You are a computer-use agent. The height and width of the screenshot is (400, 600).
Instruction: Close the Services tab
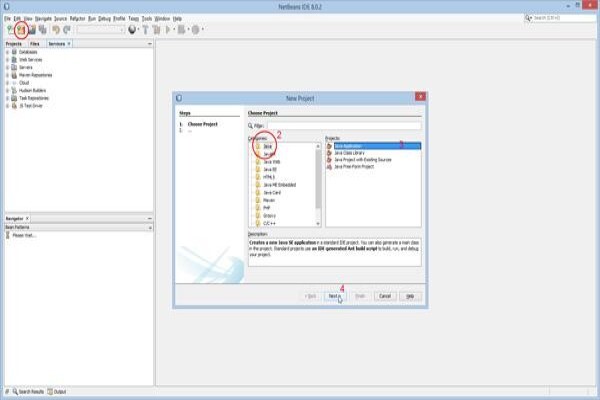[x=69, y=44]
